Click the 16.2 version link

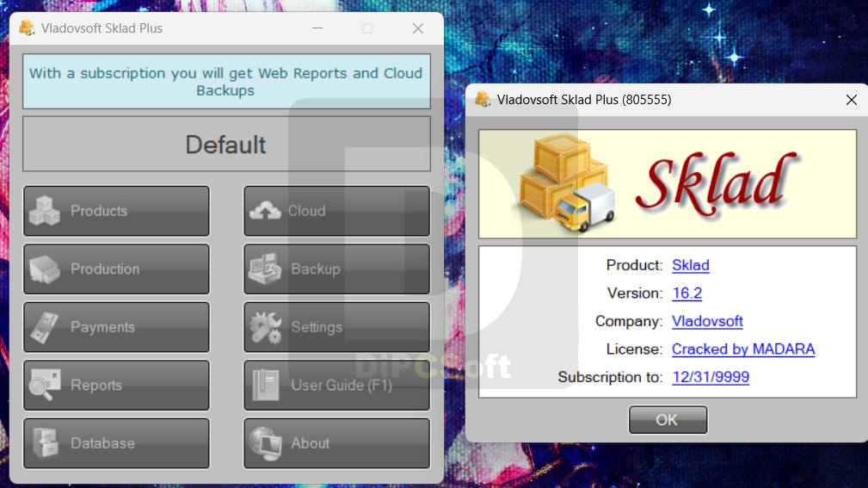pos(687,293)
